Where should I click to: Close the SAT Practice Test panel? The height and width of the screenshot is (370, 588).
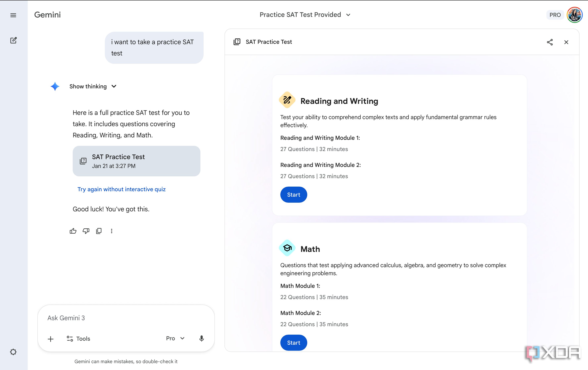pos(566,42)
